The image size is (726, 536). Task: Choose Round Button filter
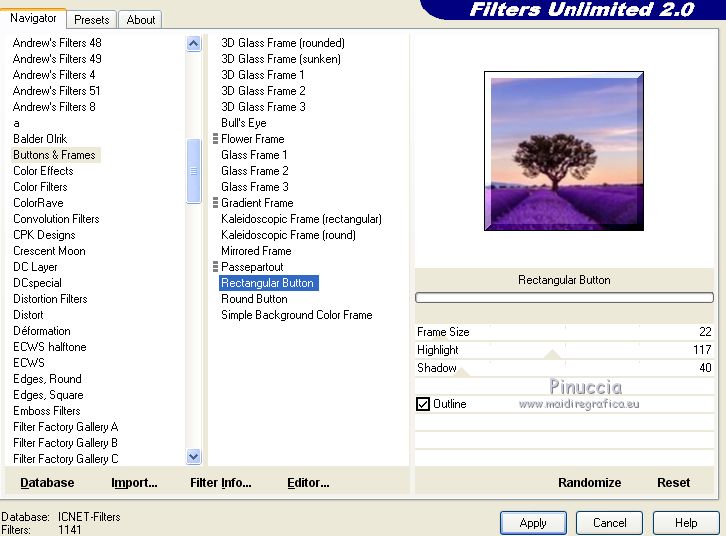tap(254, 299)
